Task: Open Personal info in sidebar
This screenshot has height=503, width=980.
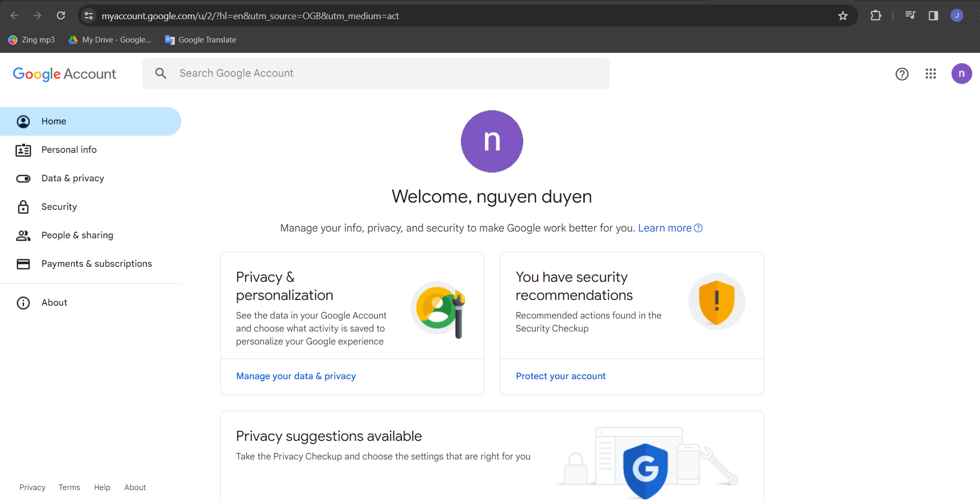Action: click(x=69, y=150)
